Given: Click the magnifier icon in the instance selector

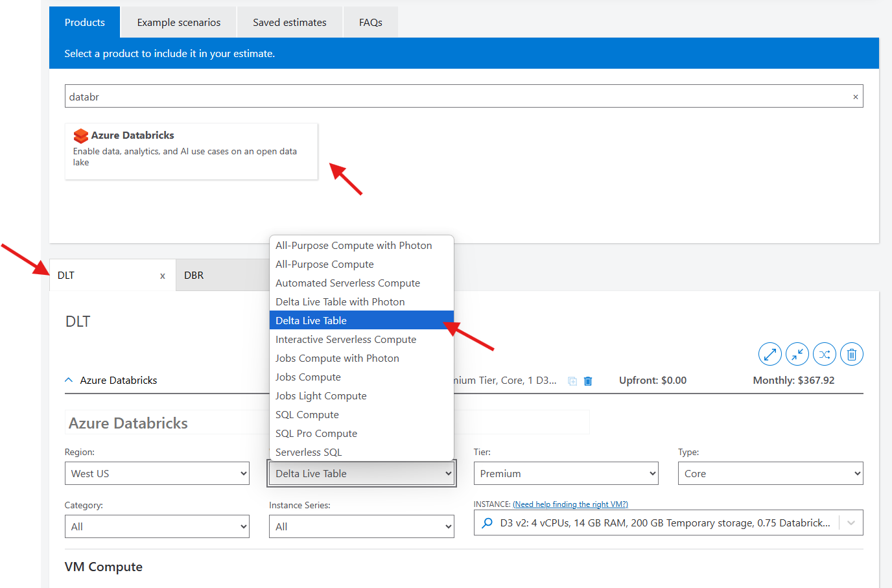Looking at the screenshot, I should (x=487, y=523).
